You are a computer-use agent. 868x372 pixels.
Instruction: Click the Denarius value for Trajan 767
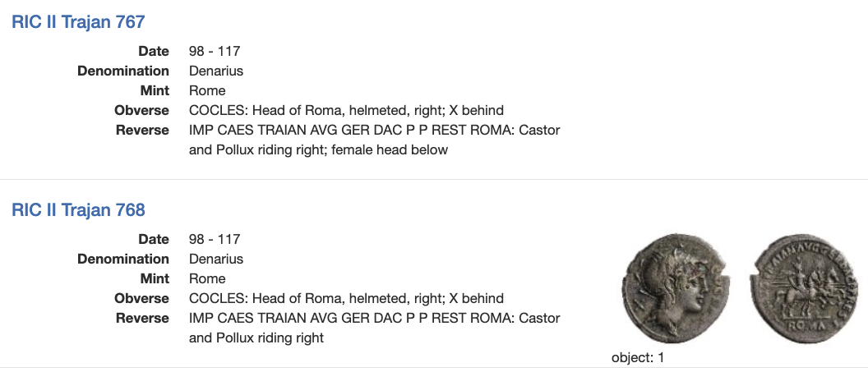click(216, 71)
